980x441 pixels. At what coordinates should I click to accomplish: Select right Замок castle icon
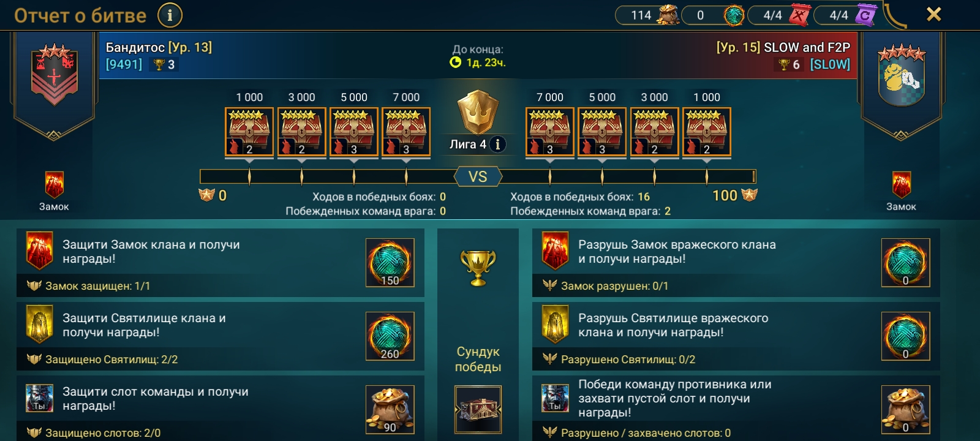(x=901, y=186)
